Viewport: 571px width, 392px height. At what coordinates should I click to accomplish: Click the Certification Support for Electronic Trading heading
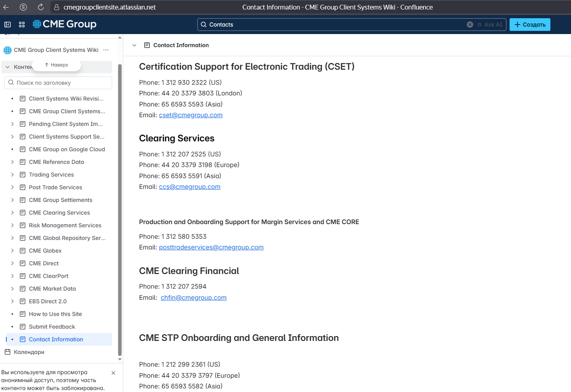point(247,67)
